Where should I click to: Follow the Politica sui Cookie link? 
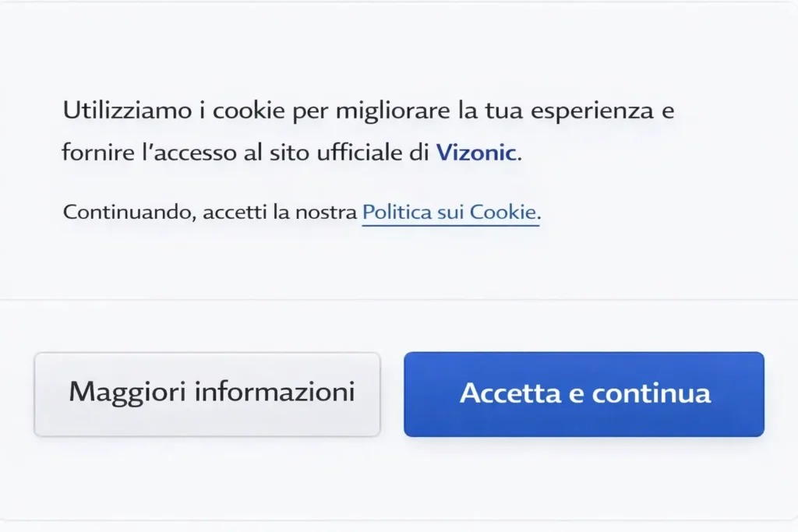450,212
